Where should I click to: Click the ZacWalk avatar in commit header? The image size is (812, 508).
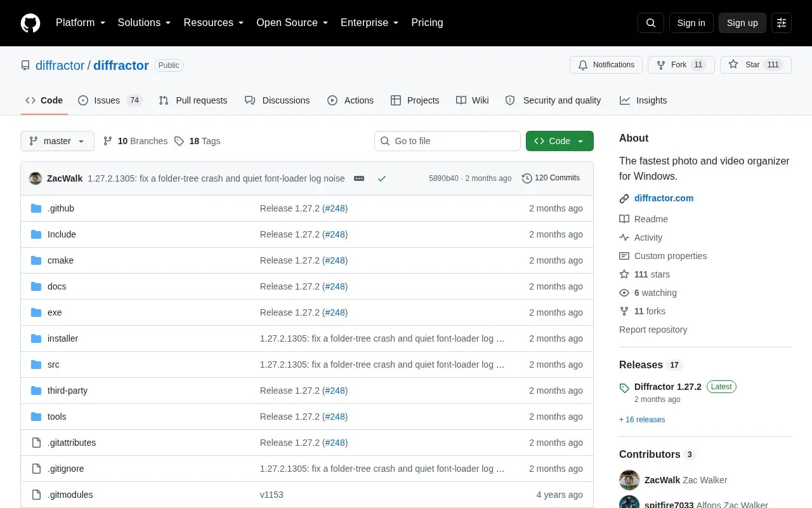(x=36, y=178)
